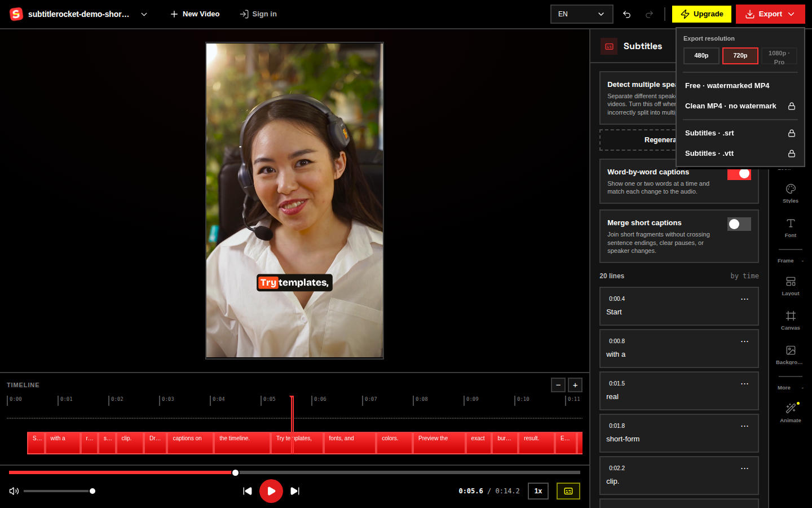
Task: Click the SubtitleRocket logo icon
Action: click(x=16, y=14)
